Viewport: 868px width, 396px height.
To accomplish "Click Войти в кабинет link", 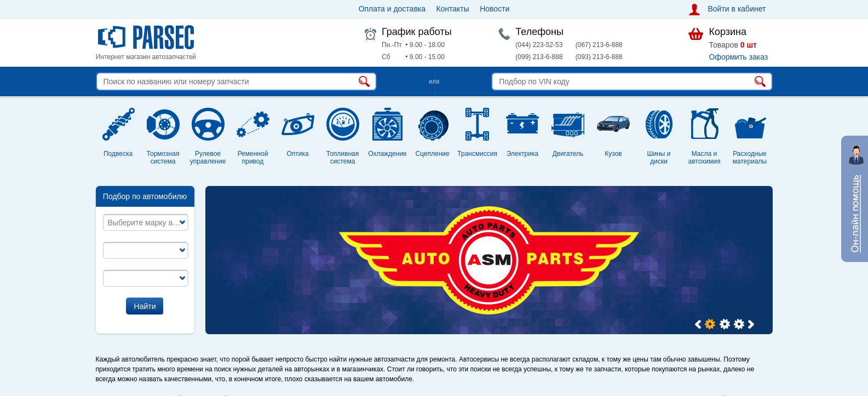I will click(x=737, y=9).
